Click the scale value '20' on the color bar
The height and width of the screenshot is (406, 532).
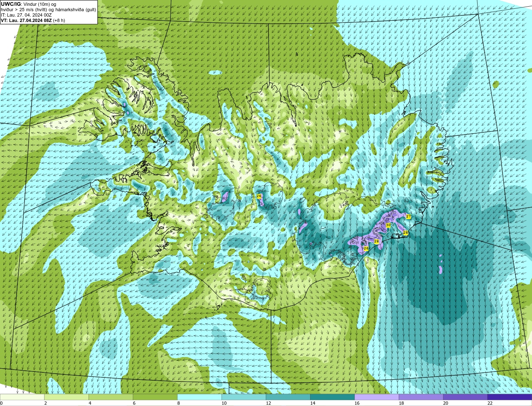click(x=446, y=403)
